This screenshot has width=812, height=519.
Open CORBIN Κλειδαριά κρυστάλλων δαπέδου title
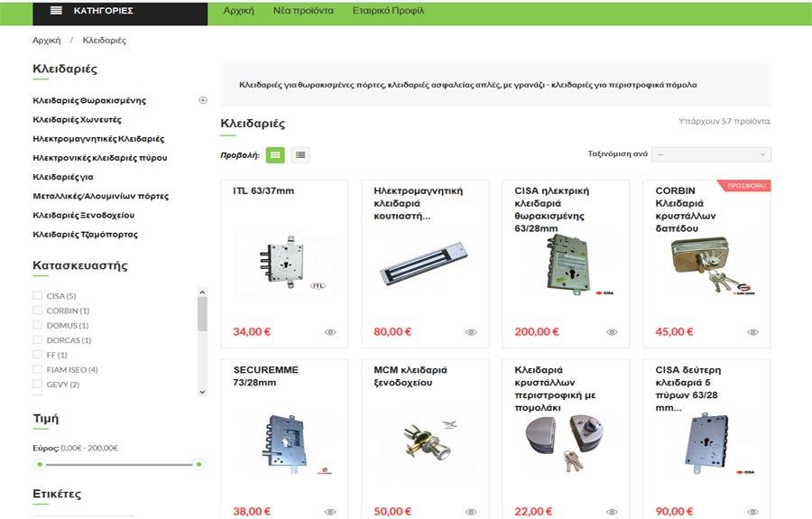tap(686, 209)
